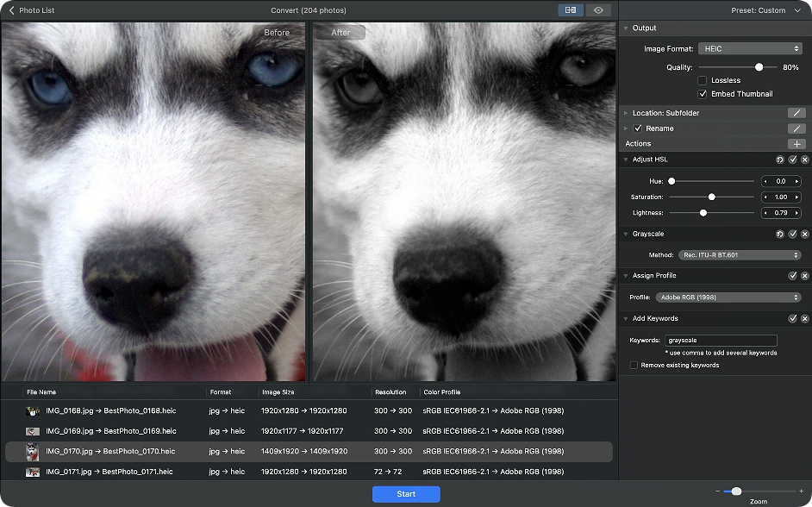Collapse the Output section
The image size is (812, 507).
tap(626, 28)
